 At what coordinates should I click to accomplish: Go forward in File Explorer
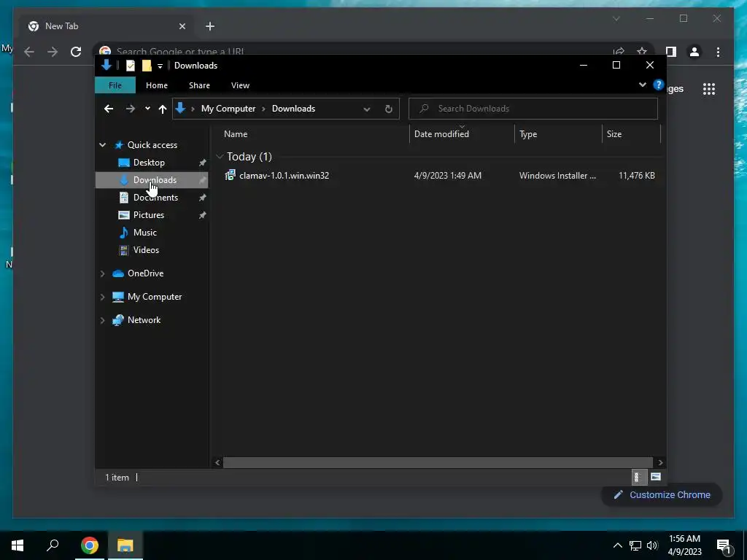[130, 109]
